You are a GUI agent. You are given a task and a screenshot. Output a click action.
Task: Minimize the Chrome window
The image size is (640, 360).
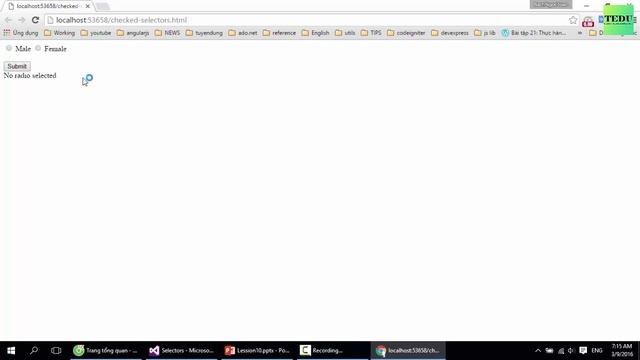point(587,5)
